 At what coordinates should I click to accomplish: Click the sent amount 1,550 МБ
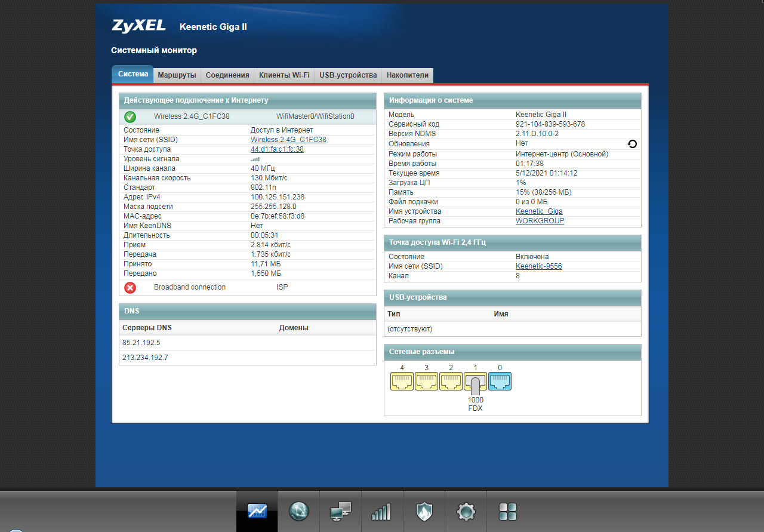[266, 273]
